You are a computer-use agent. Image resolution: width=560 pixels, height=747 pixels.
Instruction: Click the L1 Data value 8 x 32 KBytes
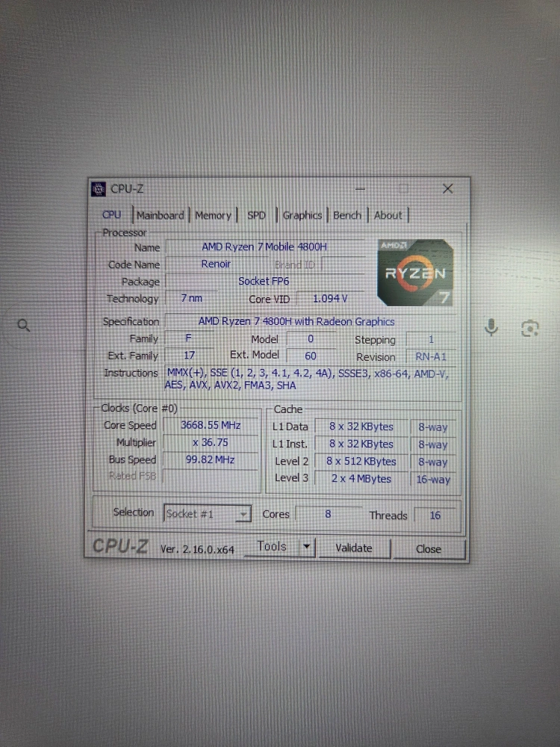tap(361, 427)
